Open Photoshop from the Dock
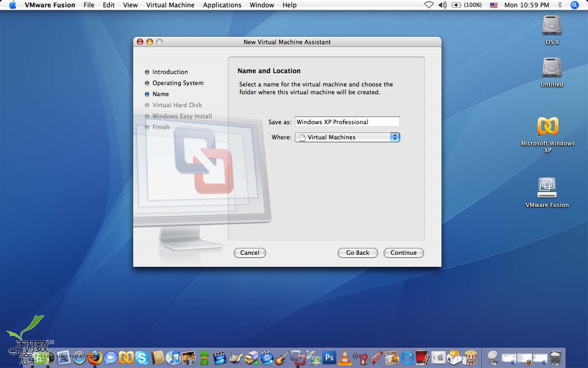The width and height of the screenshot is (588, 368). (329, 357)
